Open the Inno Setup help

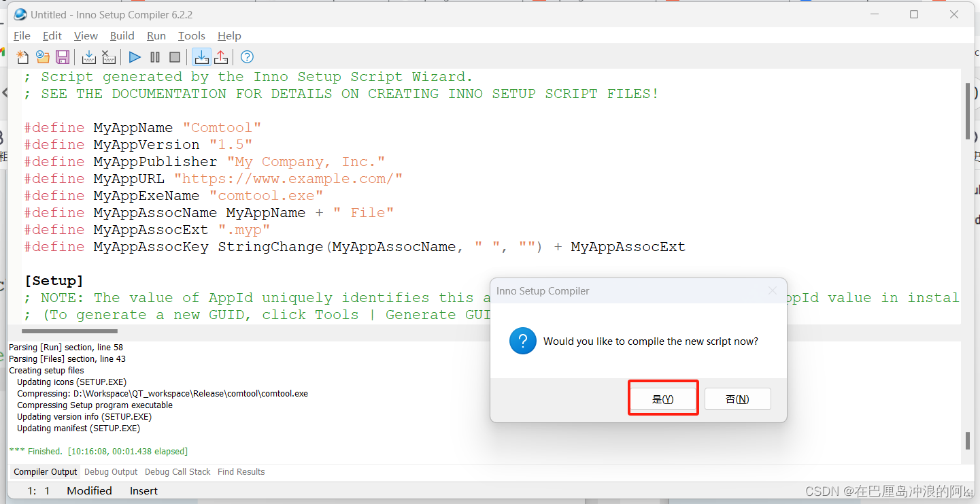(x=246, y=56)
